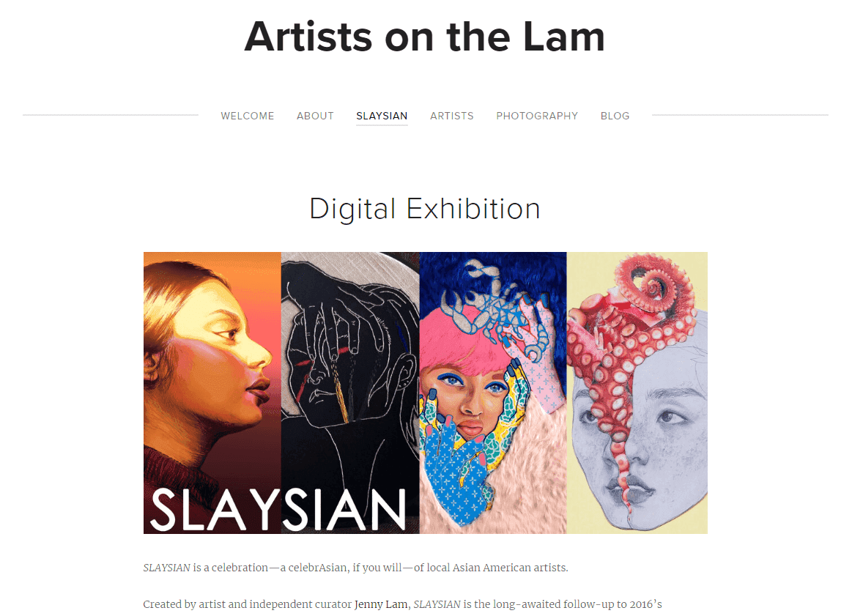This screenshot has height=616, width=852.
Task: Navigate to the Photography section
Action: click(537, 116)
